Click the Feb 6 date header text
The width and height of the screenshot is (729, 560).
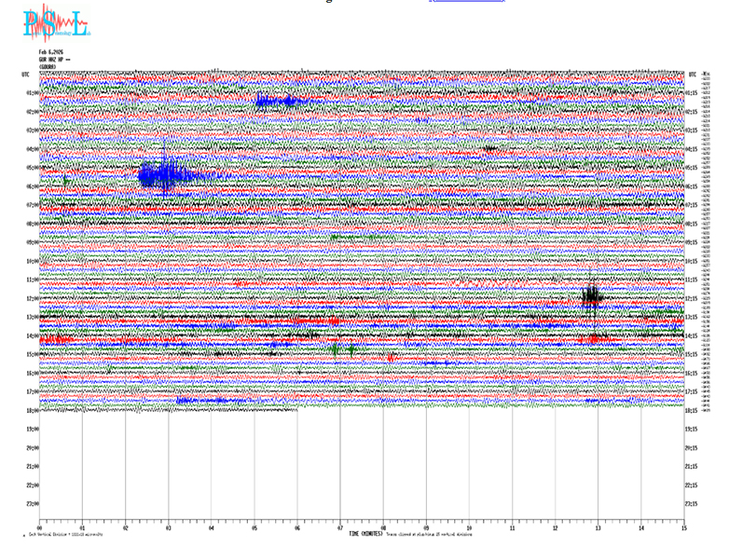(x=51, y=51)
